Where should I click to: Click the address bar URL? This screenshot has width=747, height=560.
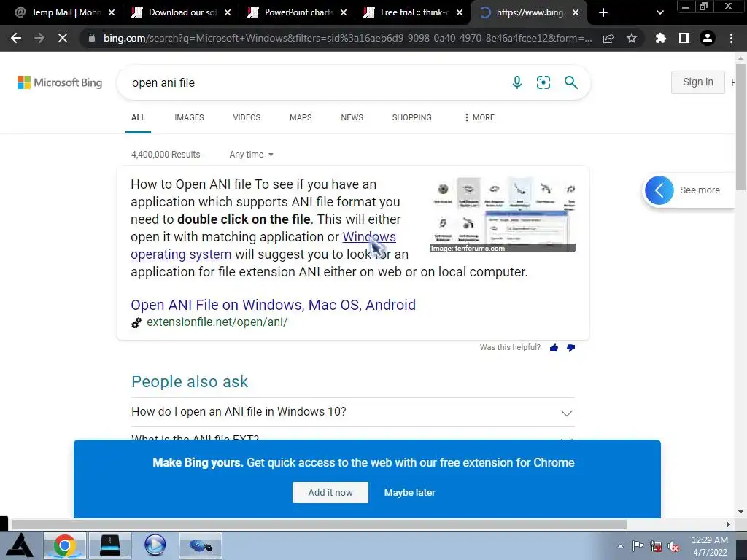pyautogui.click(x=347, y=38)
